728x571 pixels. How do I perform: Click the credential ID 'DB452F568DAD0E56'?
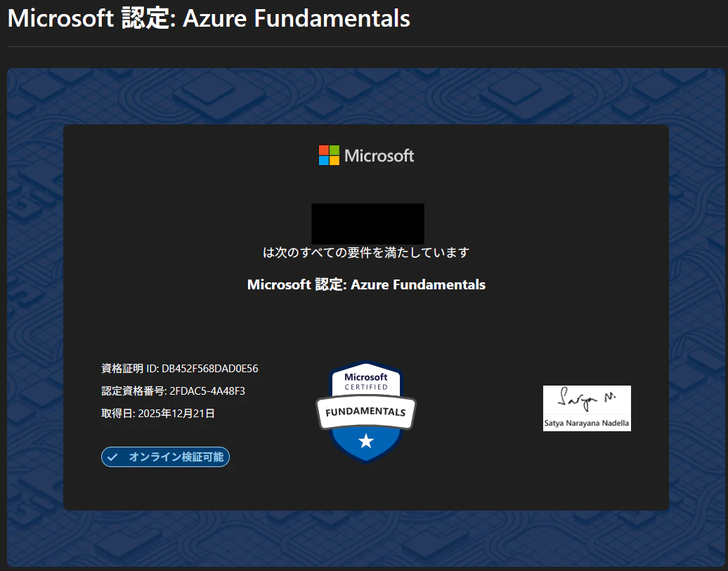(210, 369)
